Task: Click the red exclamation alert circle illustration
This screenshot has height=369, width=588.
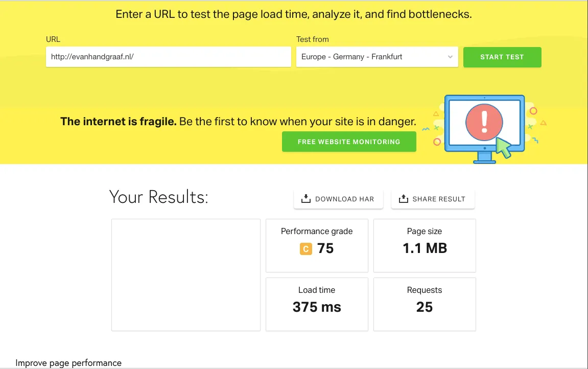Action: [484, 122]
